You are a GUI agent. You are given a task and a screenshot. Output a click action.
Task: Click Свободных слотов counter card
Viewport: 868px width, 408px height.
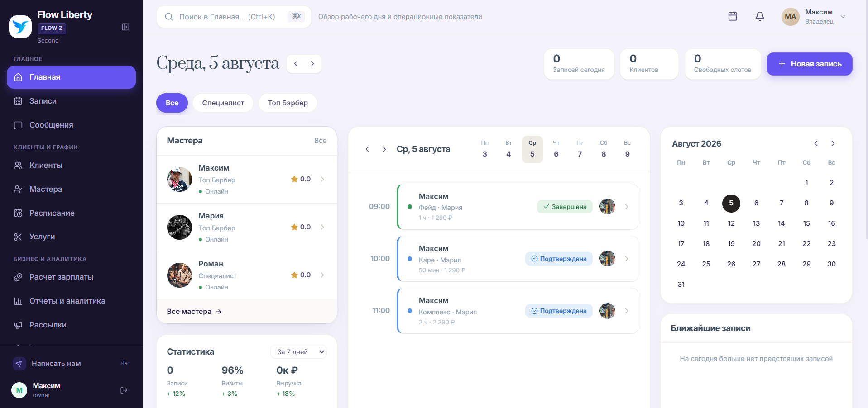722,64
